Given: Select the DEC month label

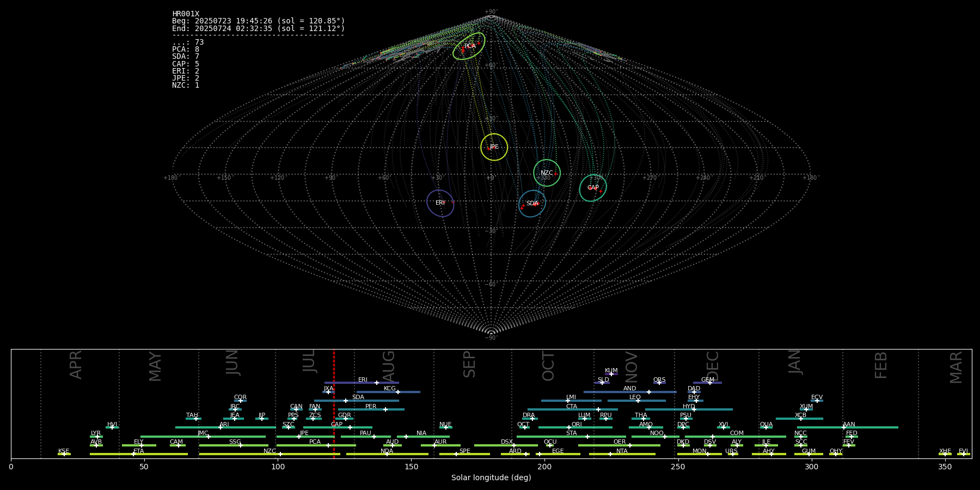Looking at the screenshot, I should tap(712, 366).
